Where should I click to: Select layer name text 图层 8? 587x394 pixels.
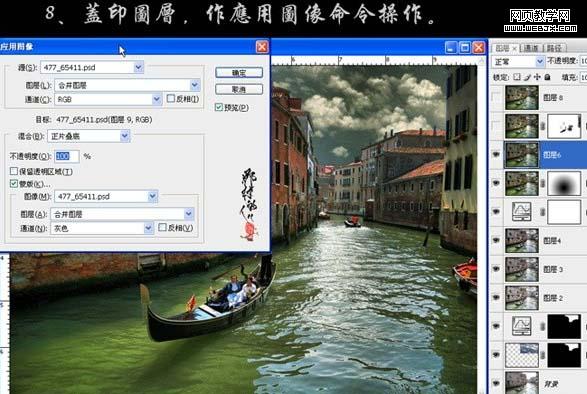point(553,97)
